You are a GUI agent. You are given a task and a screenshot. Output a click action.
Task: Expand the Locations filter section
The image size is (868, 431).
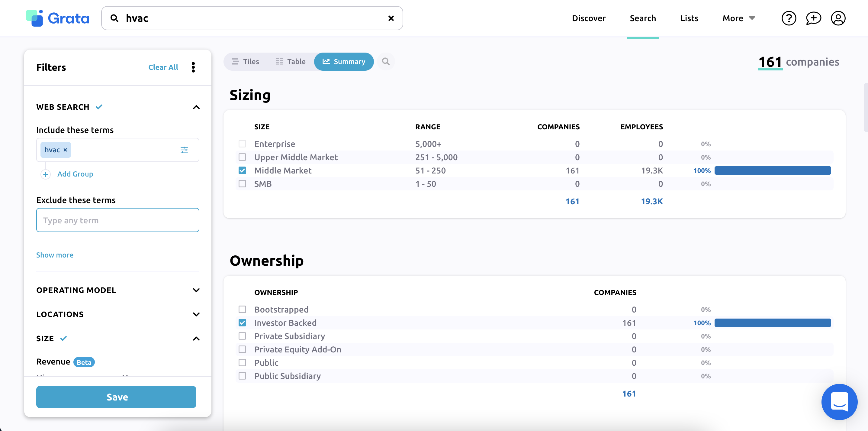[x=196, y=314]
